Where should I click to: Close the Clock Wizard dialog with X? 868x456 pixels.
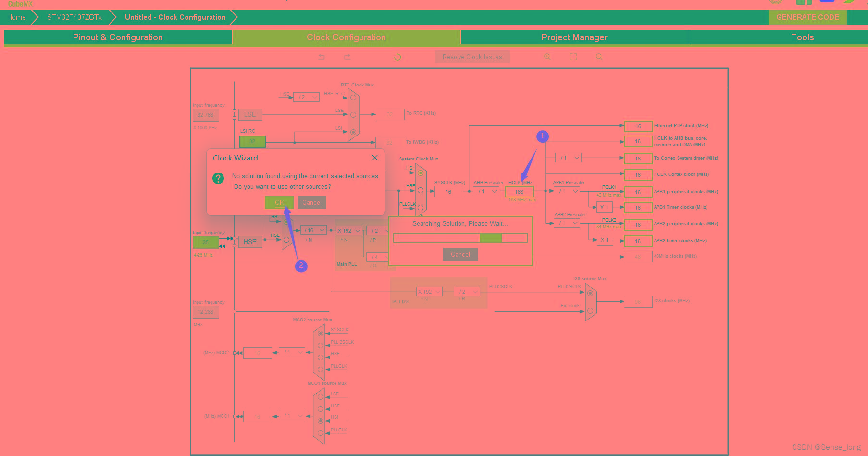(375, 158)
